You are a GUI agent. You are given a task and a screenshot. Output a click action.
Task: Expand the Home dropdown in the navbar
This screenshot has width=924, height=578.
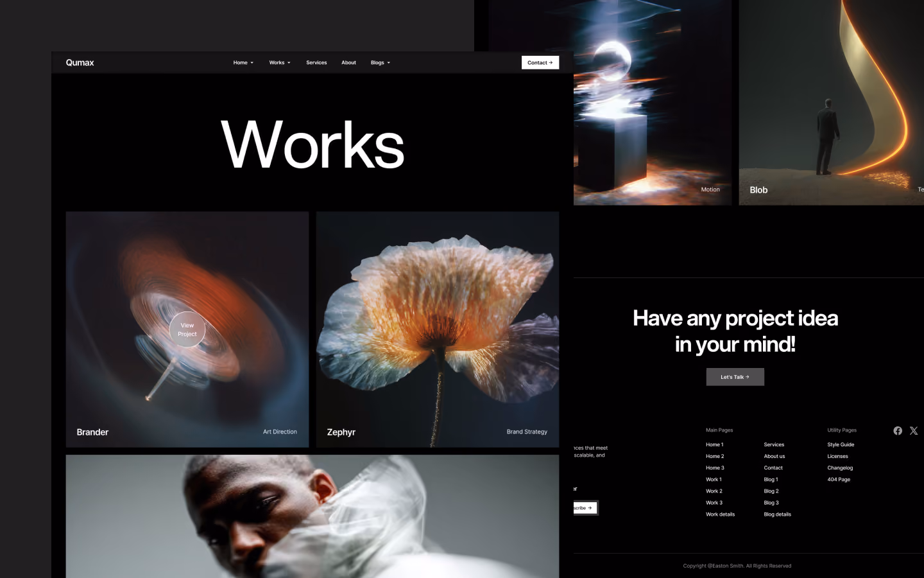(x=243, y=62)
